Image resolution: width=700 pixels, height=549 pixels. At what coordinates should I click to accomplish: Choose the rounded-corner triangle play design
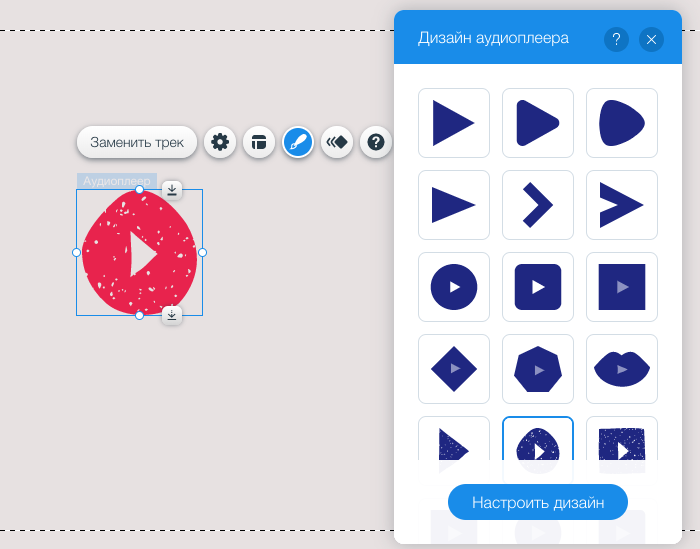click(538, 123)
